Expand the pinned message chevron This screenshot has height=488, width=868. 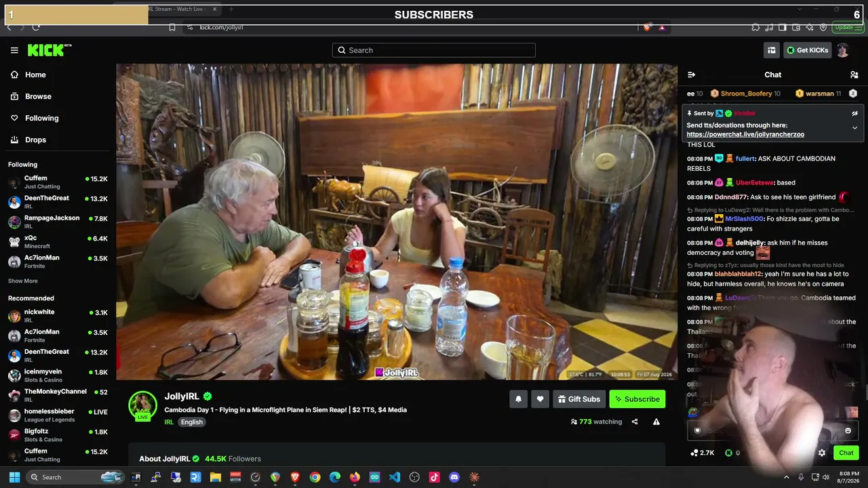click(x=854, y=127)
